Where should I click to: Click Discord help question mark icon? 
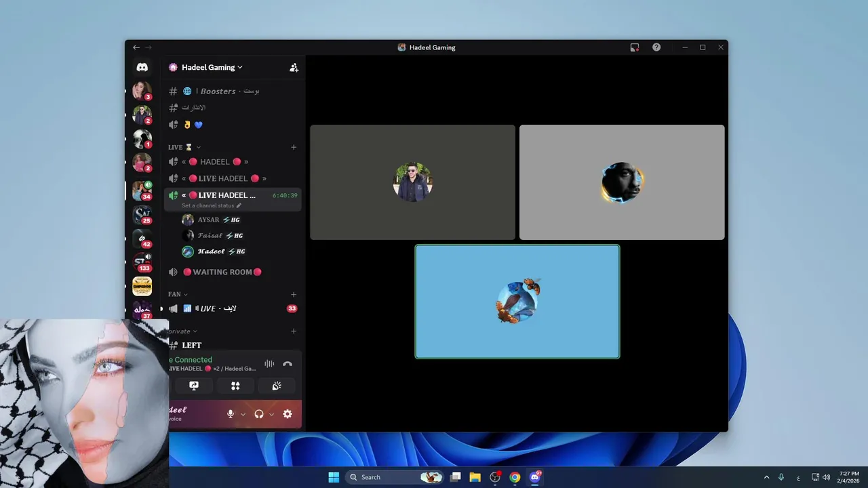pos(656,47)
